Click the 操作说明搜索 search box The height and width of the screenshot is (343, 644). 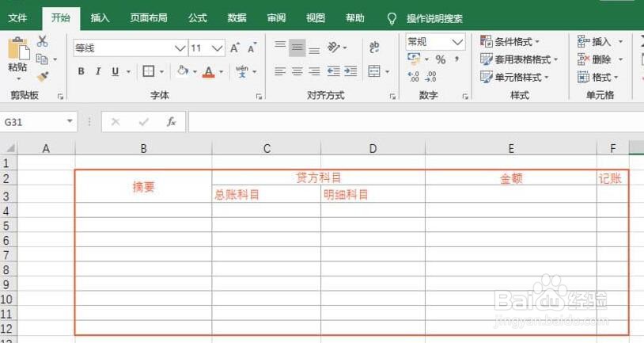point(434,18)
